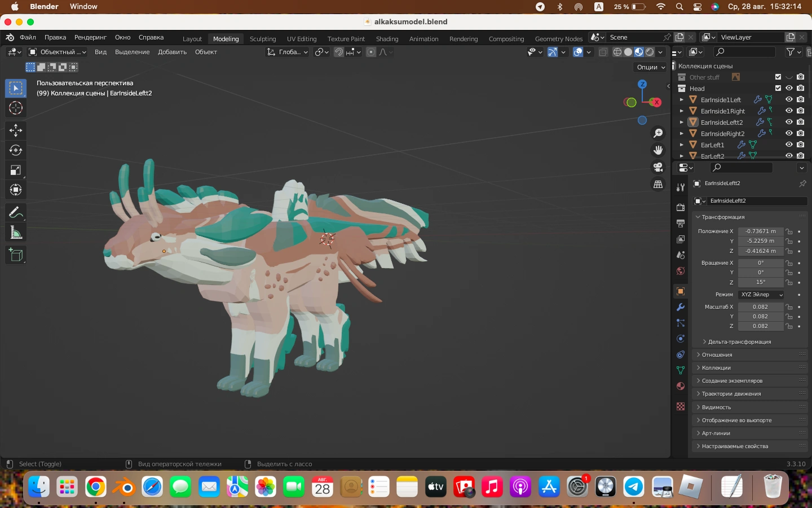The width and height of the screenshot is (812, 508).
Task: Uncheck the Head collection checkbox
Action: coord(778,88)
